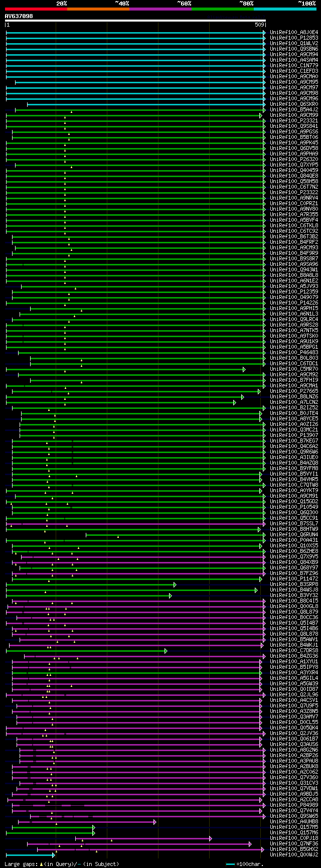
Task: Choose the UniRef100_B9S8R7 hit label
Action: [x=294, y=259]
